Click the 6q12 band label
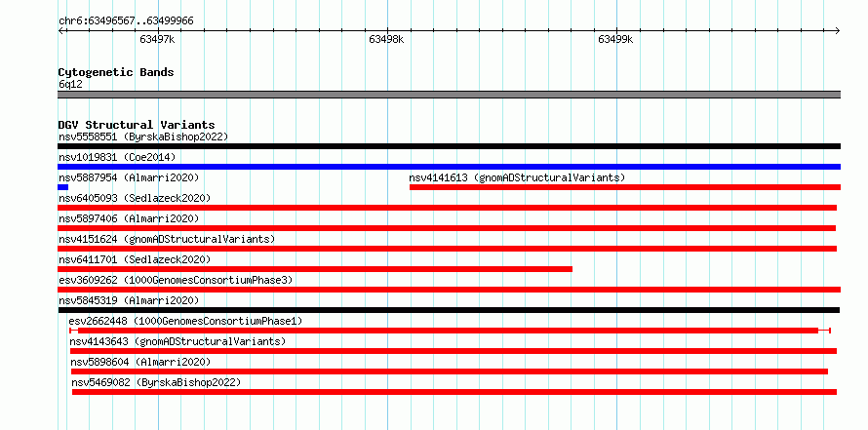 point(70,85)
